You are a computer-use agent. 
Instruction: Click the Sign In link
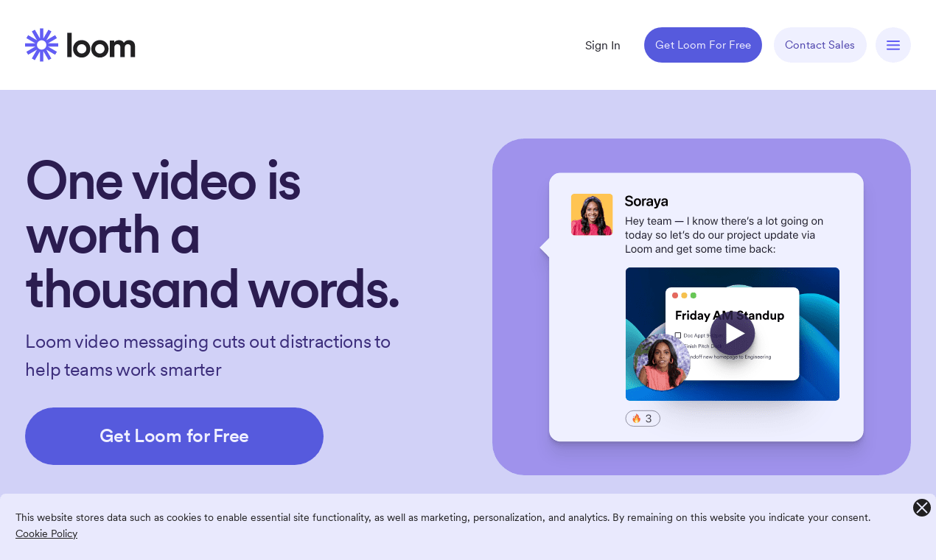click(603, 45)
